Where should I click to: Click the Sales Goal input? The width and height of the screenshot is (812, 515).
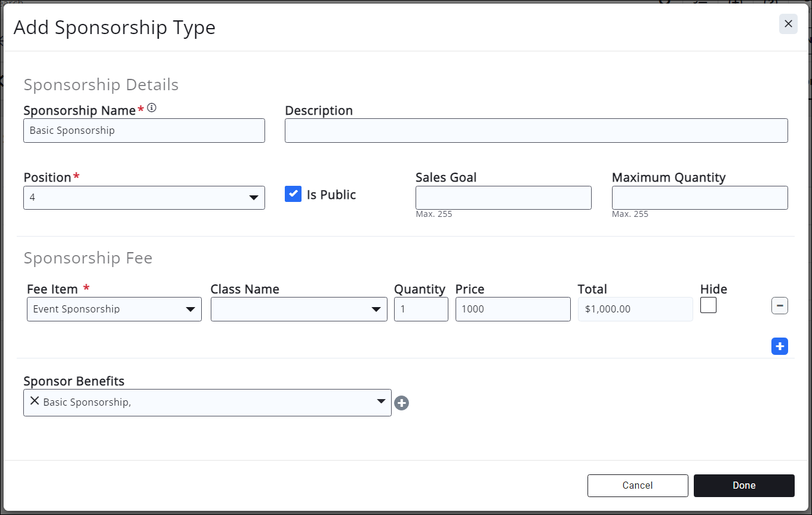pyautogui.click(x=503, y=198)
